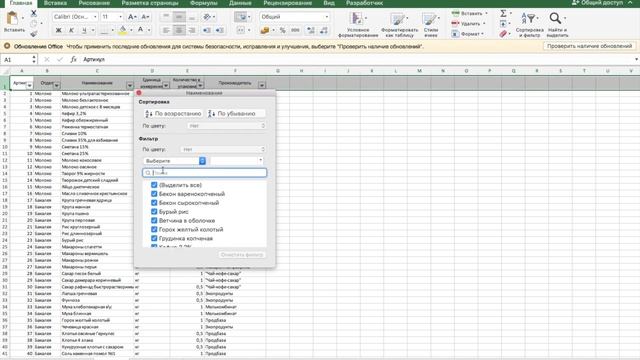Toggle bold Ж formatting

coord(58,30)
